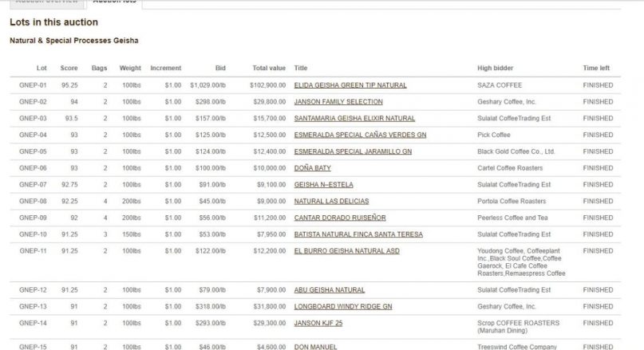Screen dimensions: 644x350
Task: Open JANSON KJF 25 lot link
Action: [318, 323]
